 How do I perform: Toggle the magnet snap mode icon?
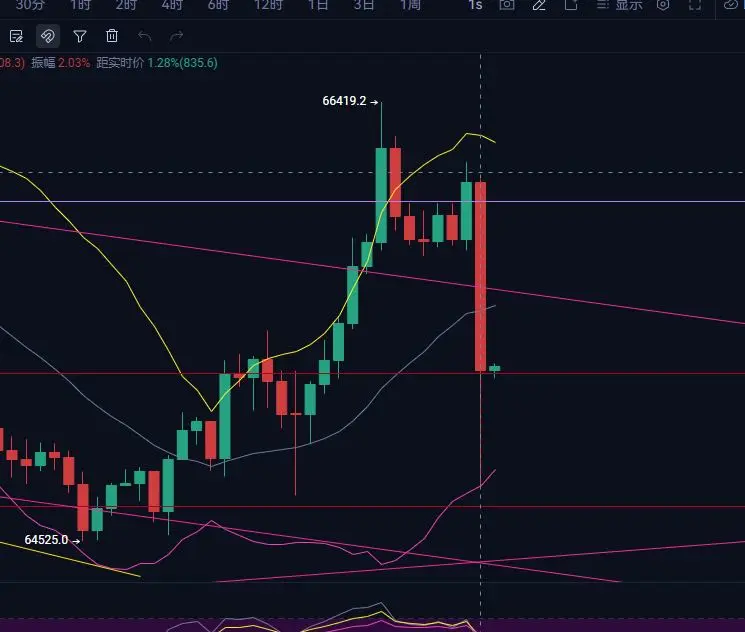point(48,36)
